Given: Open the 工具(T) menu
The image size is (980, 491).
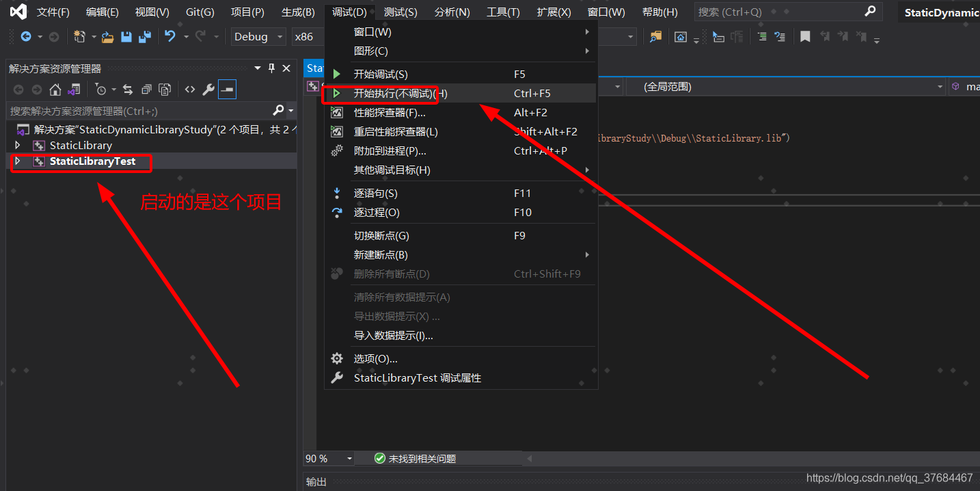Looking at the screenshot, I should point(503,12).
